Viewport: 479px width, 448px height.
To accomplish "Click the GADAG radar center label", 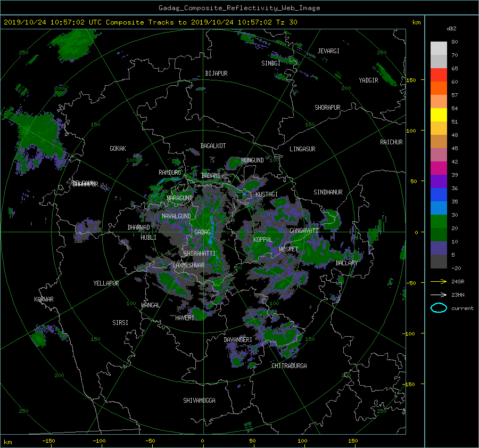I will 203,232.
